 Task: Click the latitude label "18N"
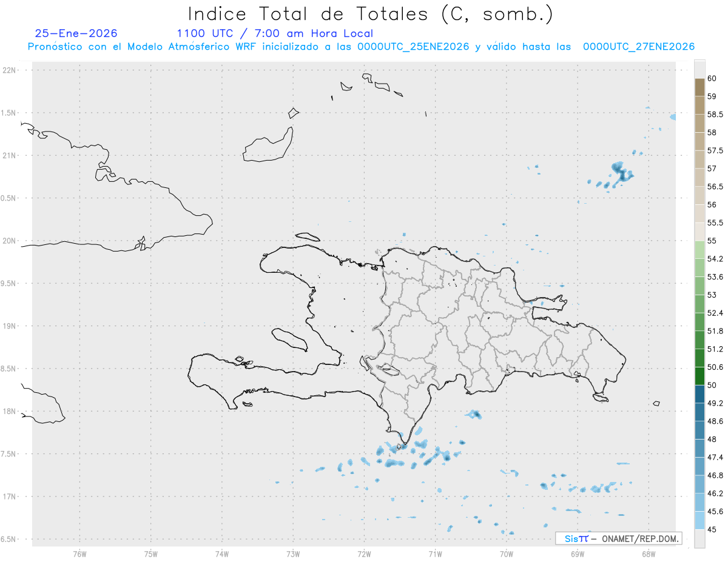click(x=9, y=411)
